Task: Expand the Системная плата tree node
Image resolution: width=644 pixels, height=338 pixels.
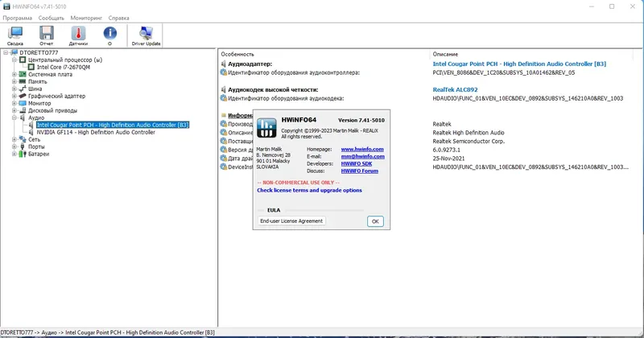Action: click(x=14, y=74)
